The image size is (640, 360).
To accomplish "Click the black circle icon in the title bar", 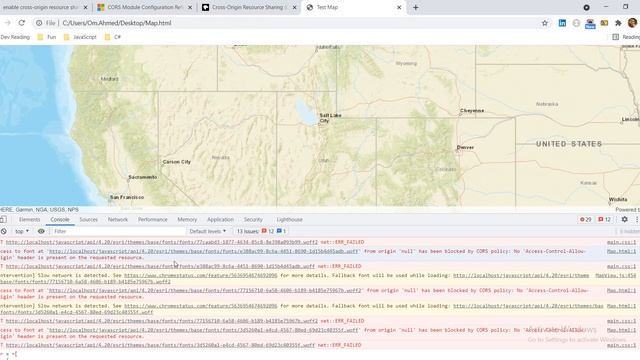I will pyautogui.click(x=587, y=7).
